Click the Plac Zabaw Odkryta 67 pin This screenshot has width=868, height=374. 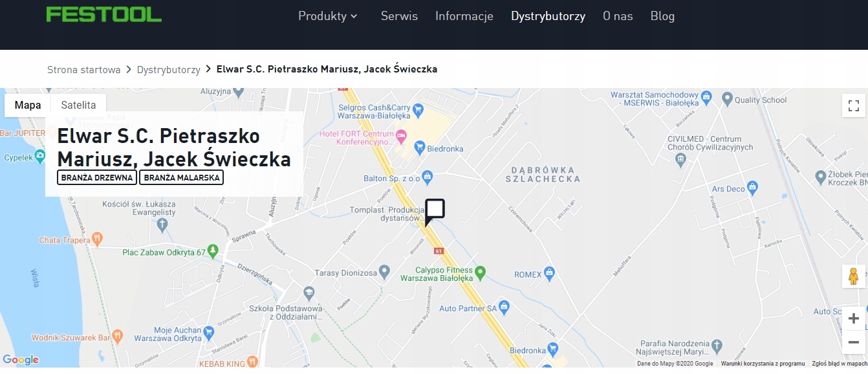click(x=213, y=251)
